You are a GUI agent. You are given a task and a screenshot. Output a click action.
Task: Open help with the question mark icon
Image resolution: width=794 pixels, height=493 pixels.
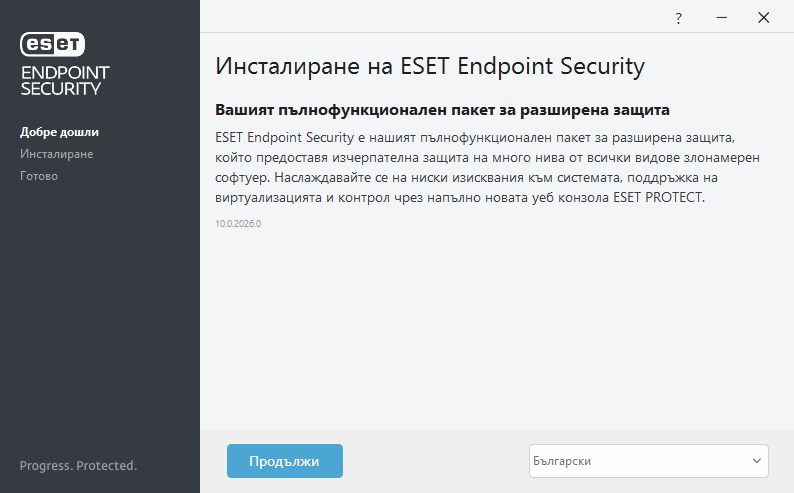click(679, 18)
